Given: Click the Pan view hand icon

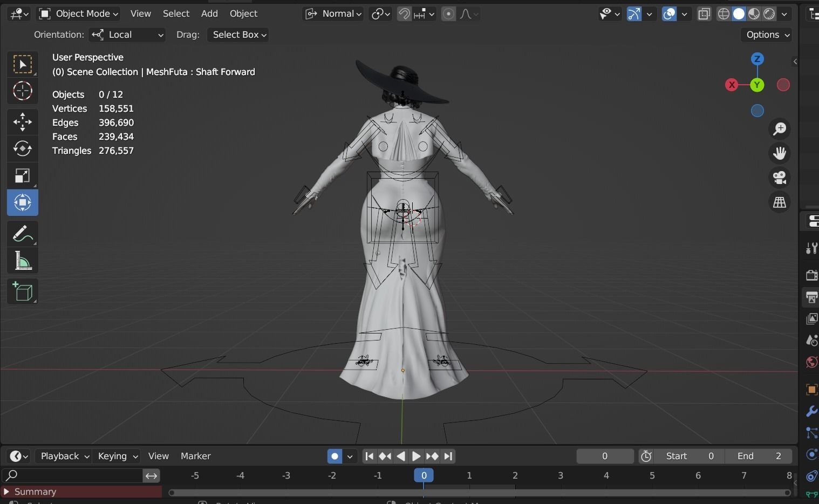Looking at the screenshot, I should (780, 153).
